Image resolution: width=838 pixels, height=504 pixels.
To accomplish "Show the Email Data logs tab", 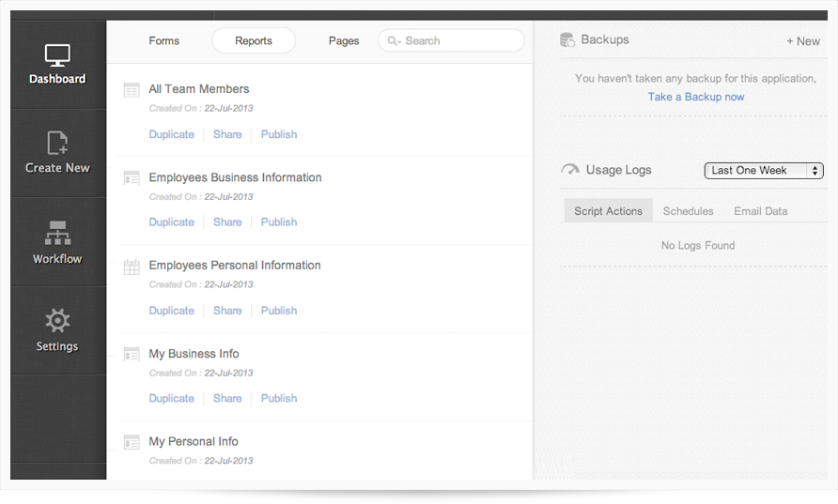I will click(760, 211).
